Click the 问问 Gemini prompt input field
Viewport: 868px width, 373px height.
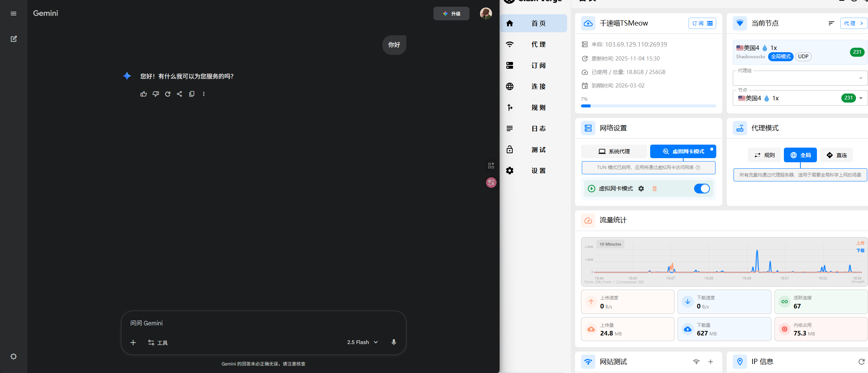[x=263, y=323]
